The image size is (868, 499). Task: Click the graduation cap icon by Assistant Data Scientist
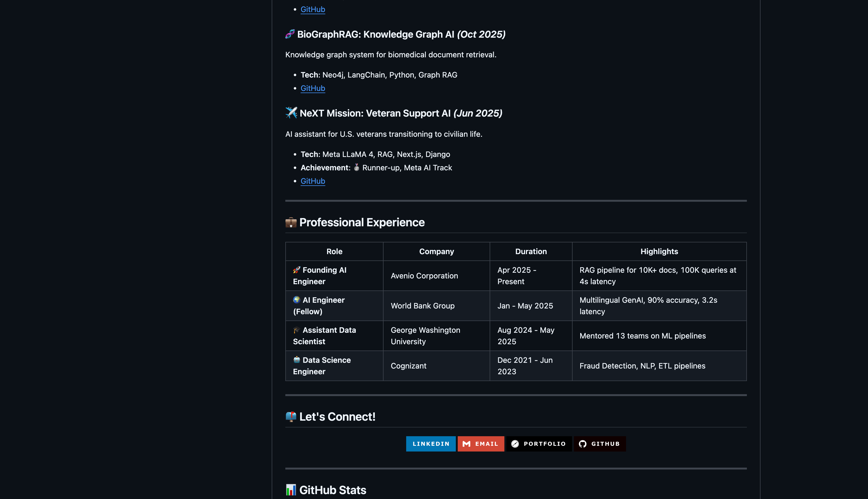coord(297,330)
